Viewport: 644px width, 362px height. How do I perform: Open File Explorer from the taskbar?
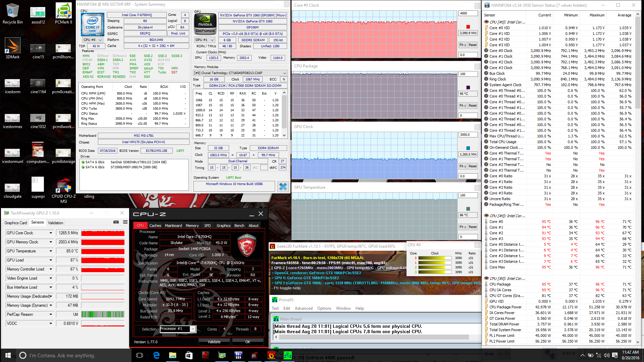pos(172,355)
